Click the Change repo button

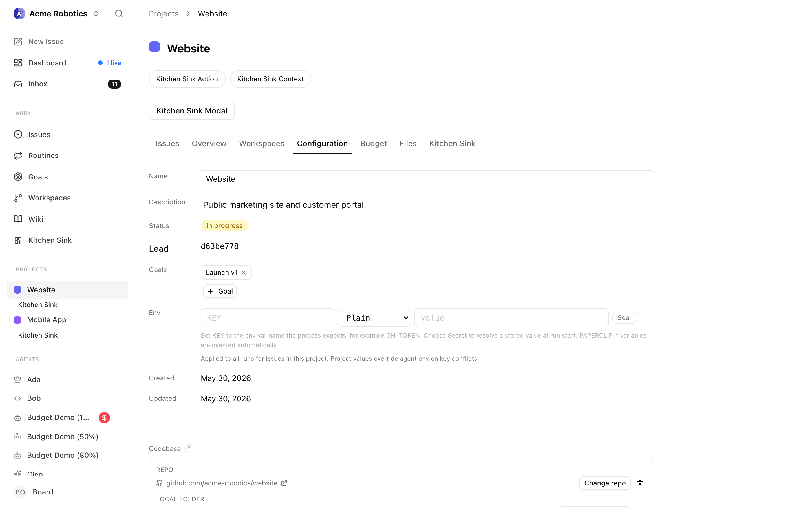[605, 483]
